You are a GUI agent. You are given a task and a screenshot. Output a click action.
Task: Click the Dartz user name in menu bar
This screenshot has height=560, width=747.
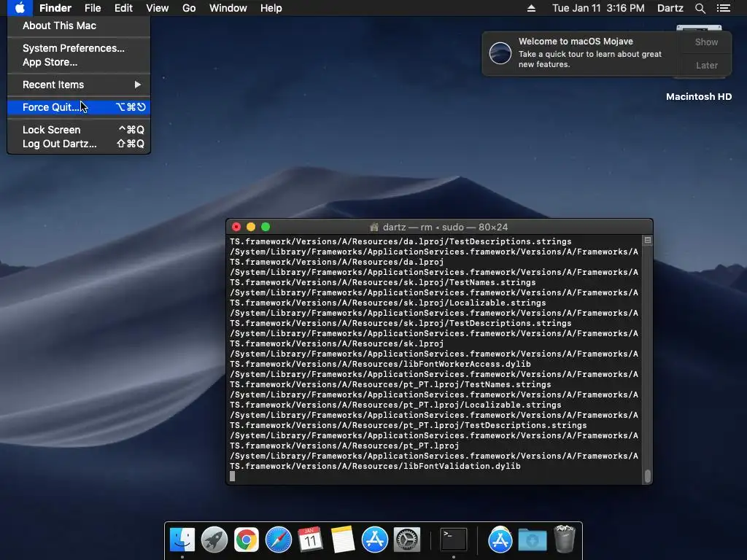[670, 8]
